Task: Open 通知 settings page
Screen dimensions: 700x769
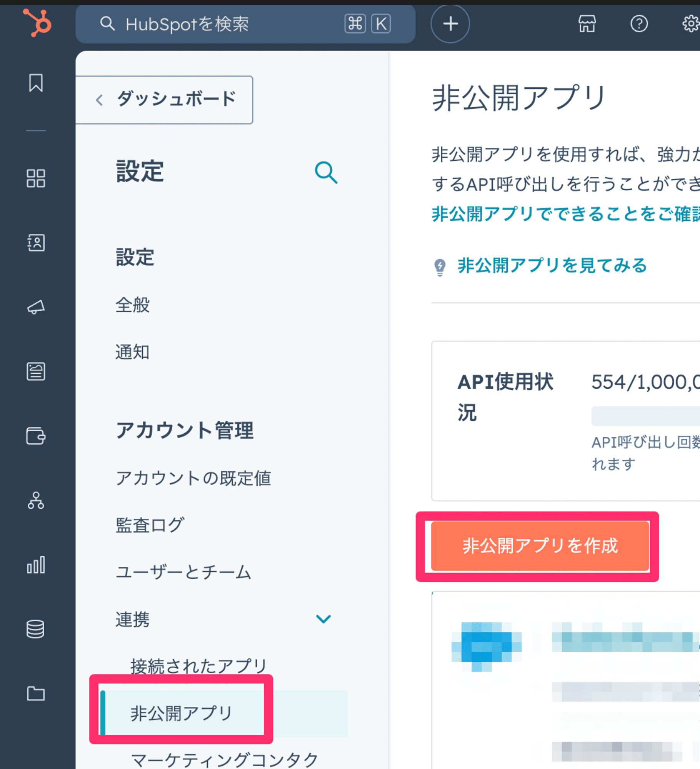Action: [x=133, y=352]
